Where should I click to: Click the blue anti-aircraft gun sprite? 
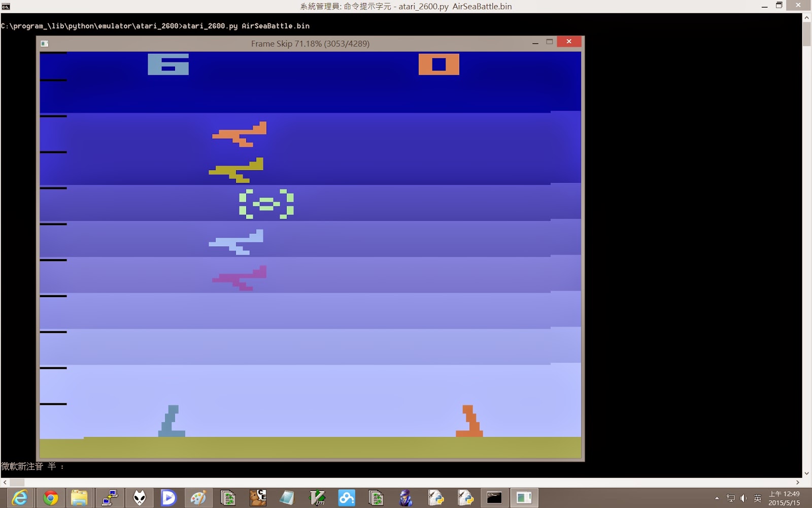tap(172, 421)
